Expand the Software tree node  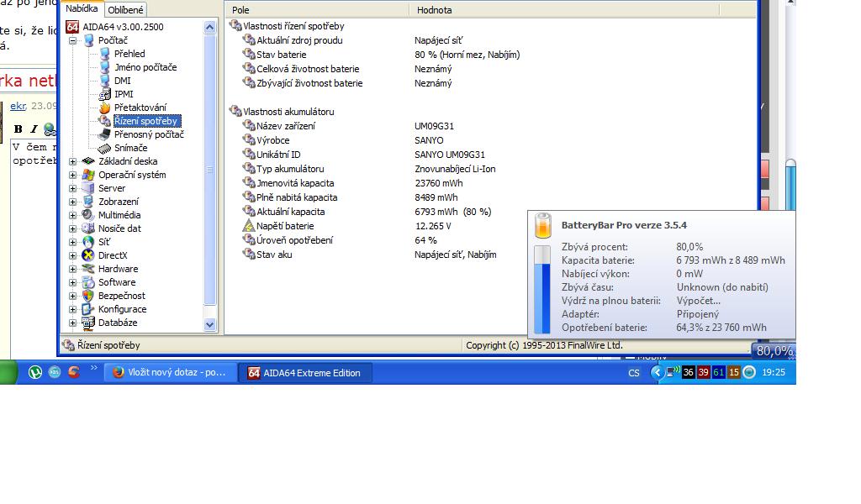pos(72,282)
